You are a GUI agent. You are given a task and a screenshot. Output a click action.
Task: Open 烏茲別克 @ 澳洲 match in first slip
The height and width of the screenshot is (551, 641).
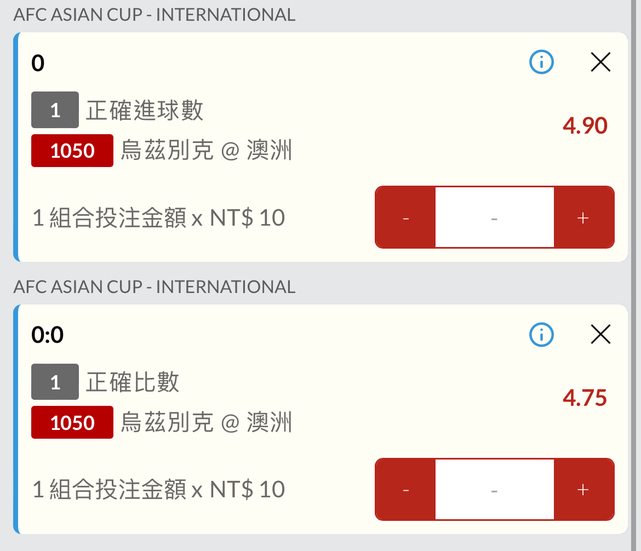(207, 151)
